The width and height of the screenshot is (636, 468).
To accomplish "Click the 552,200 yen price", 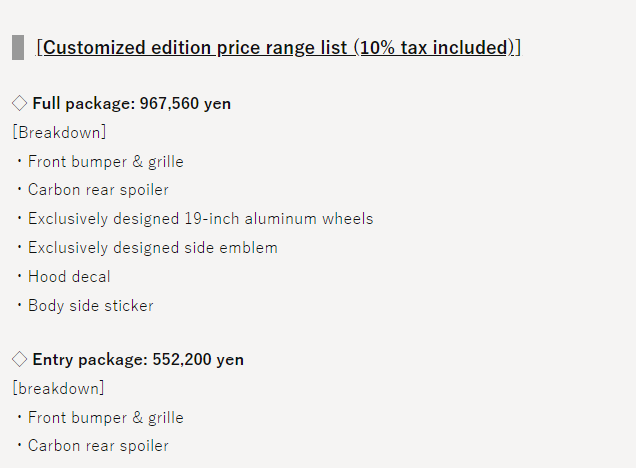I will (x=198, y=359).
